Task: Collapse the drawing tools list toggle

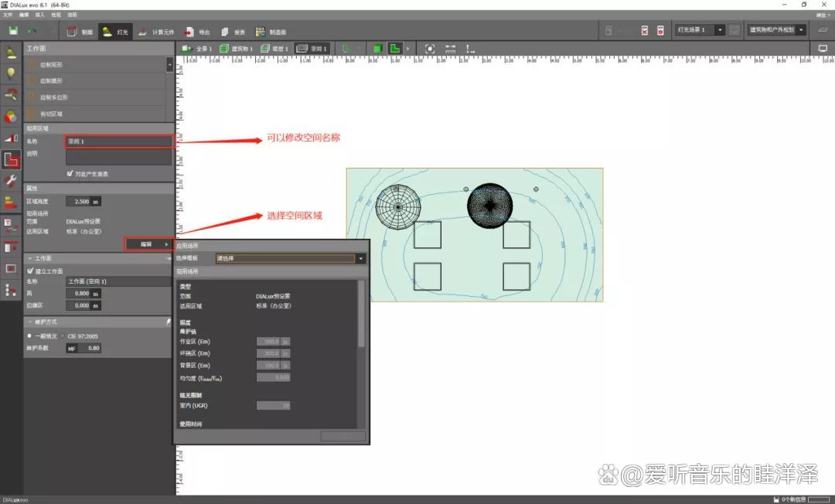Action: tap(170, 64)
